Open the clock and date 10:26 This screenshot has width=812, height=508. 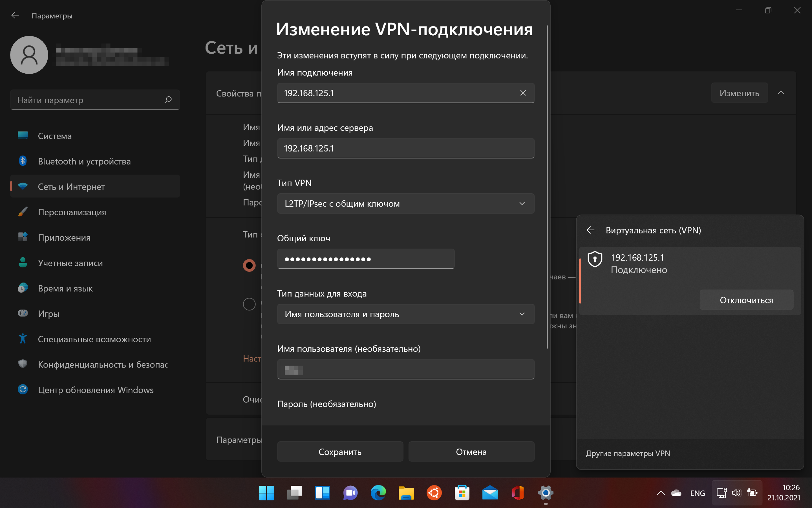[784, 492]
